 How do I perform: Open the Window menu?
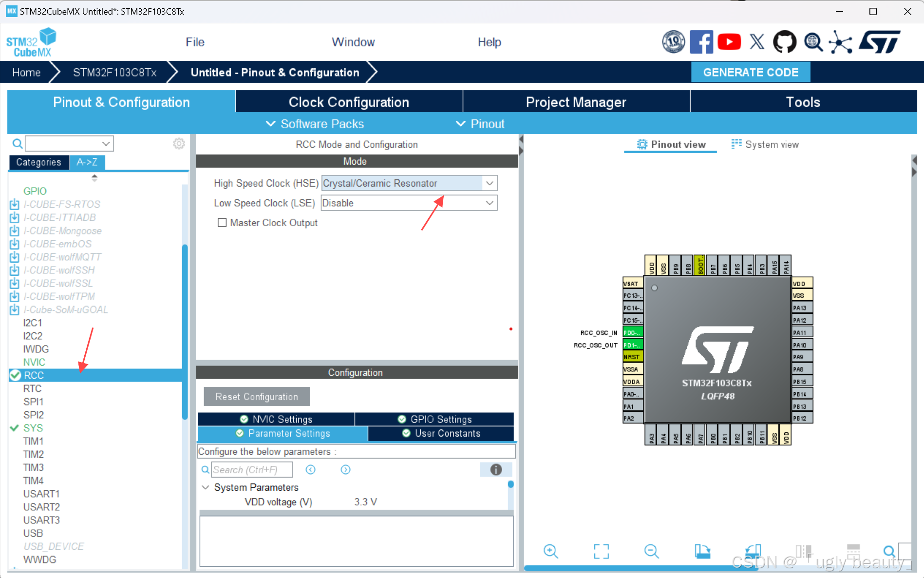point(353,42)
